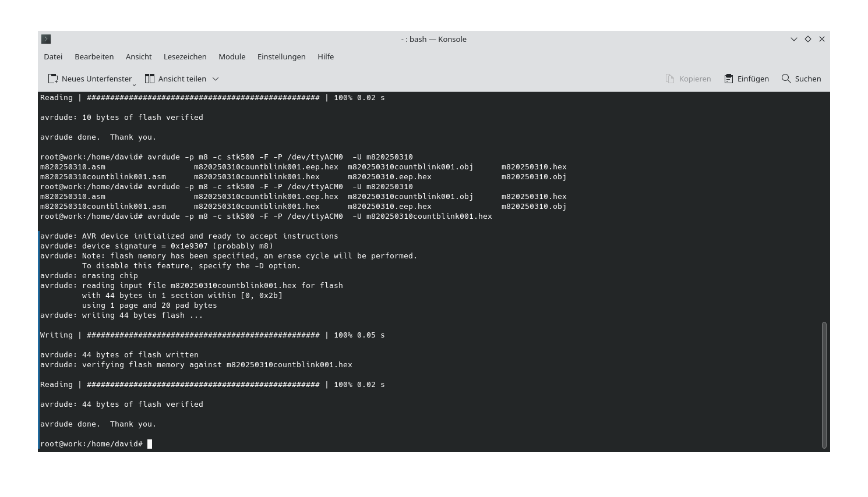The width and height of the screenshot is (868, 497).
Task: Open the Einstellungen menu
Action: (x=281, y=56)
